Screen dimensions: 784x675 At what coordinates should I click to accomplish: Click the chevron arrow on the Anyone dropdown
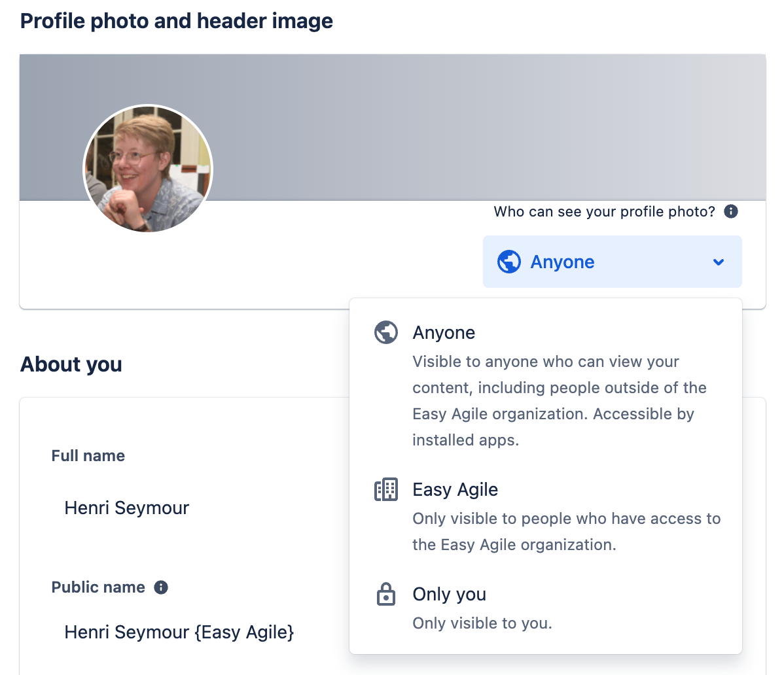pyautogui.click(x=718, y=262)
